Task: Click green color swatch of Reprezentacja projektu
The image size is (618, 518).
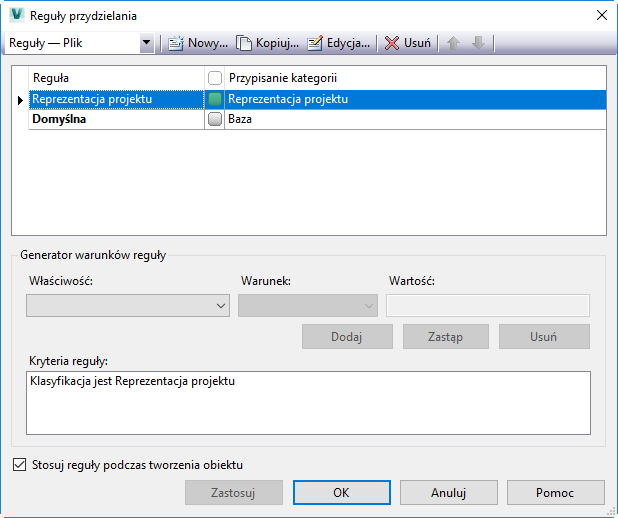Action: pos(214,99)
